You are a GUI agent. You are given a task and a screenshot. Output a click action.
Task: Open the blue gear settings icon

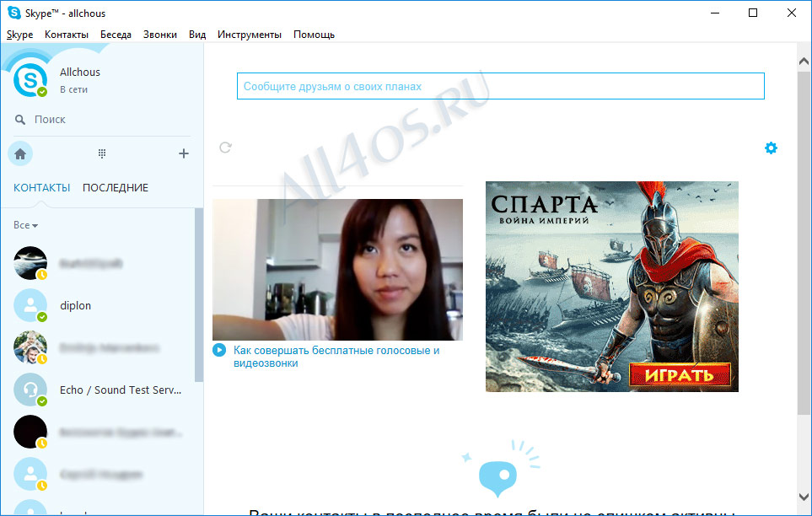(771, 148)
